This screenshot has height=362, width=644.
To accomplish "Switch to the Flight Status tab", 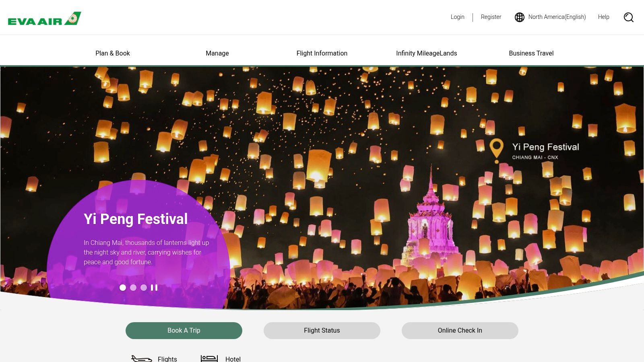I will coord(322,331).
